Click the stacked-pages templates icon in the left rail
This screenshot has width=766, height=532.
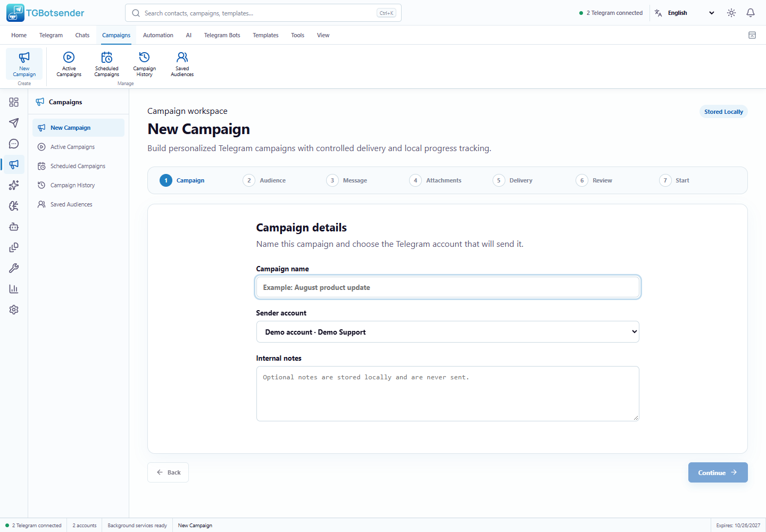tap(14, 247)
